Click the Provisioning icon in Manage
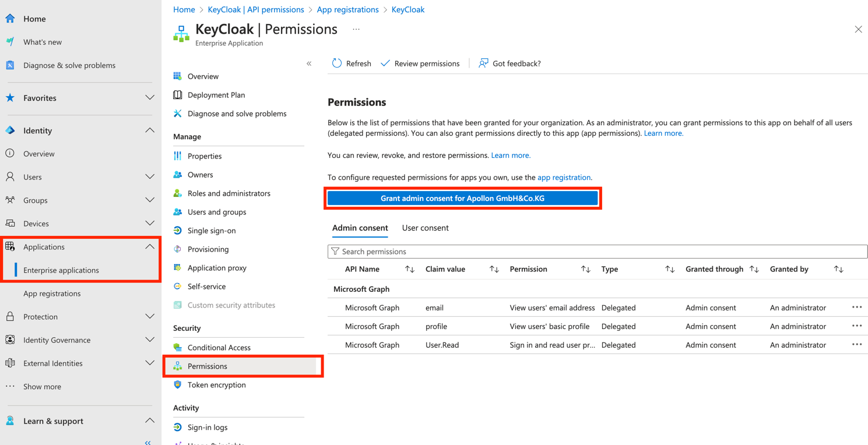This screenshot has height=445, width=868. (x=178, y=249)
